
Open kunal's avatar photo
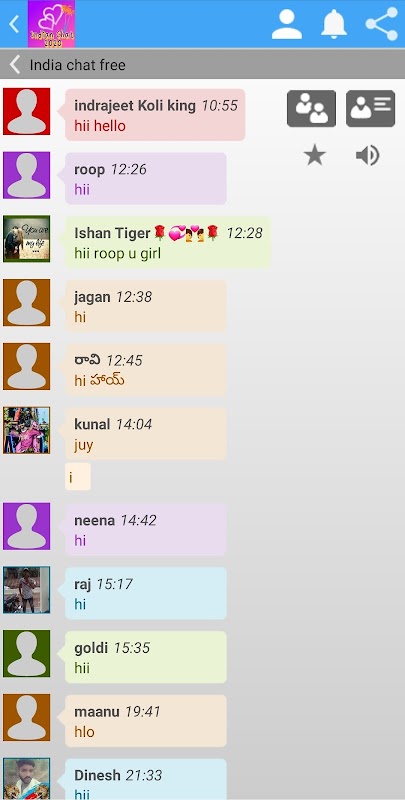[x=27, y=430]
